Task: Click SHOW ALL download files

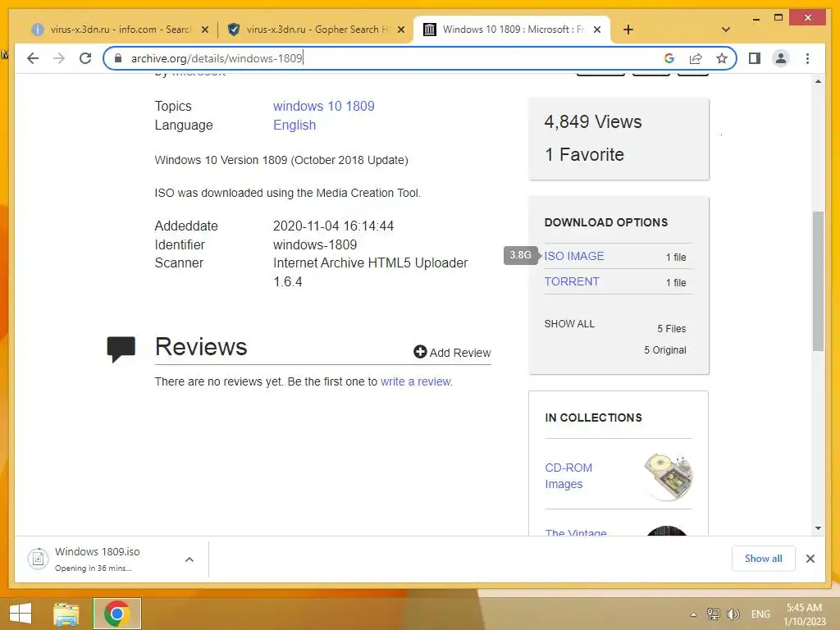Action: click(x=569, y=323)
